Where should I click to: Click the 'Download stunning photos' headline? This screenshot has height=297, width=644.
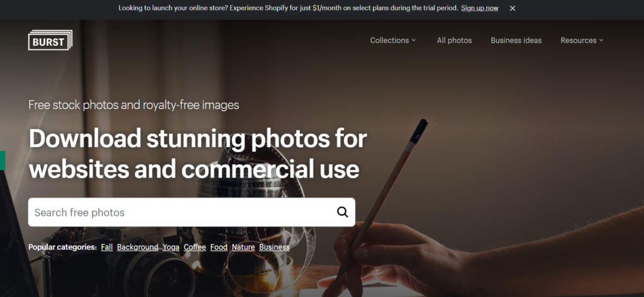click(197, 154)
